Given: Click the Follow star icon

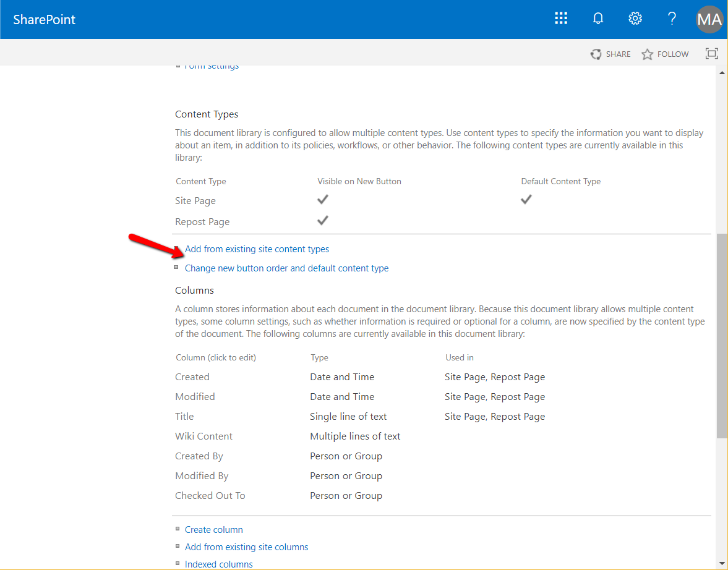Looking at the screenshot, I should [646, 54].
